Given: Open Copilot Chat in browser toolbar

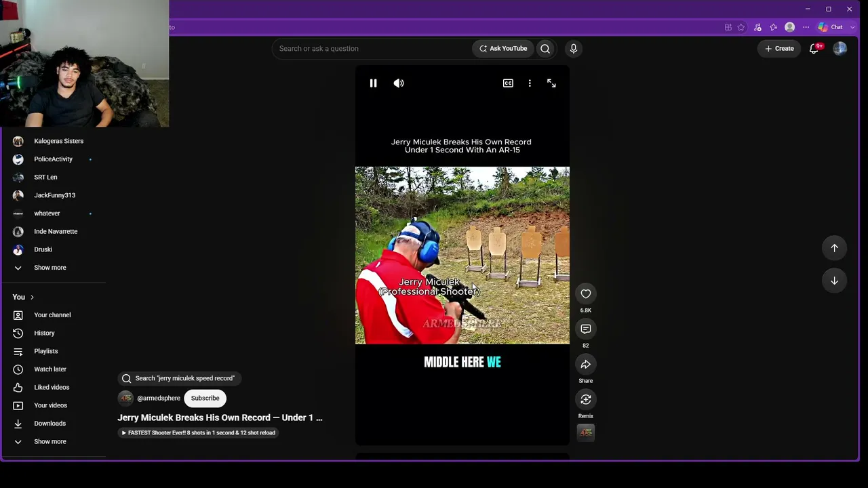Looking at the screenshot, I should click(x=830, y=27).
